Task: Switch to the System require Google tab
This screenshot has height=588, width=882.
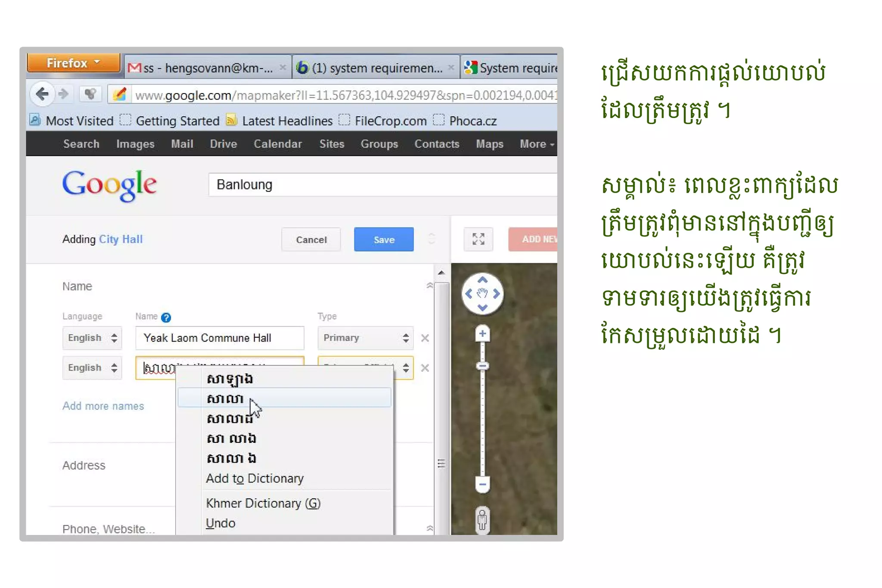Action: (x=509, y=68)
